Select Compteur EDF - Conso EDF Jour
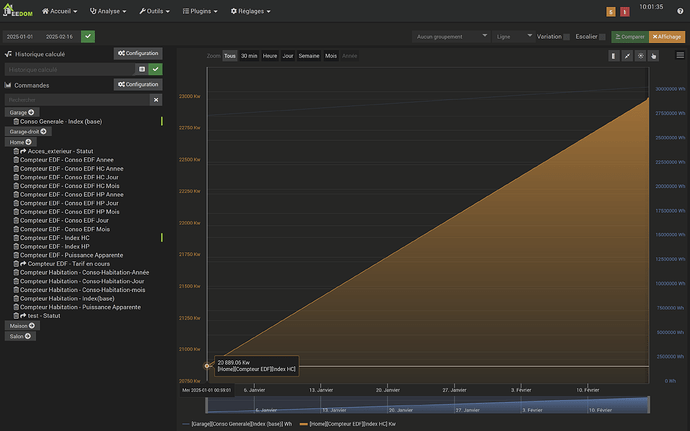The width and height of the screenshot is (690, 431). (x=64, y=221)
